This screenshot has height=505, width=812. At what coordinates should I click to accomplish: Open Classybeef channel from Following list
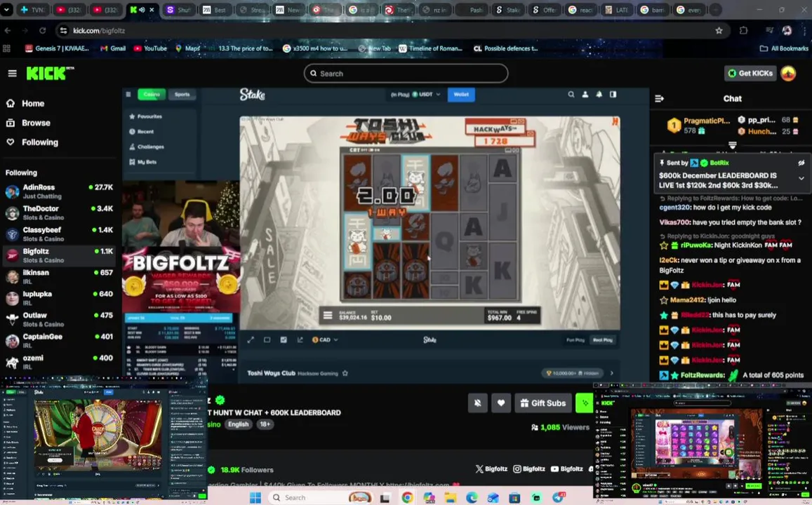point(59,234)
